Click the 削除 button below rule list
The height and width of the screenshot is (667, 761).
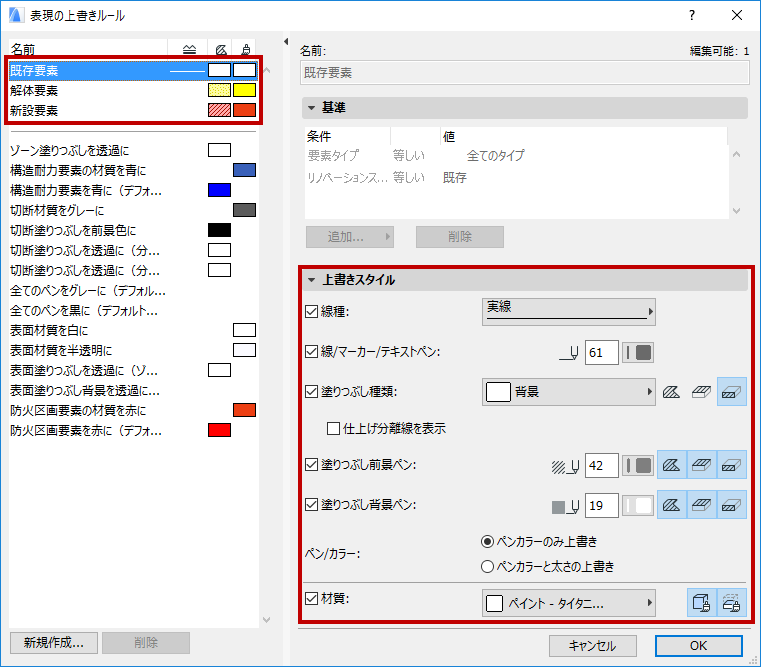[x=146, y=643]
